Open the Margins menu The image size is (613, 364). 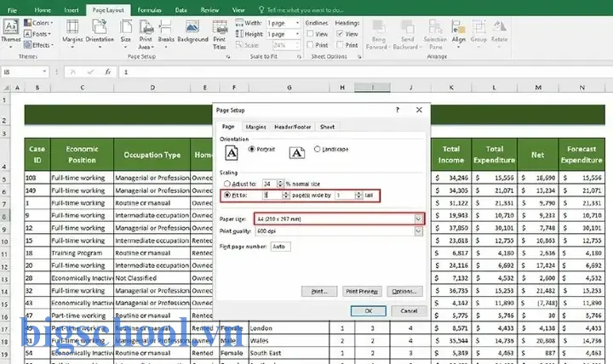click(72, 33)
